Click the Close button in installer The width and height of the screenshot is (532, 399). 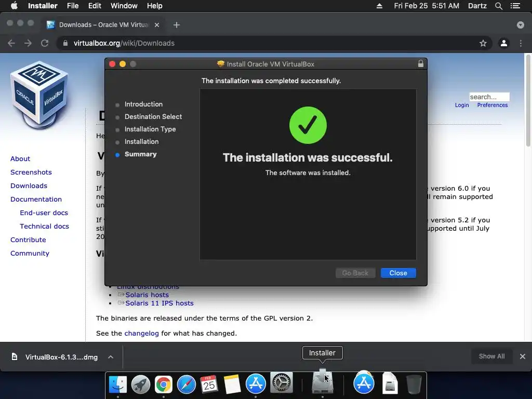click(398, 273)
